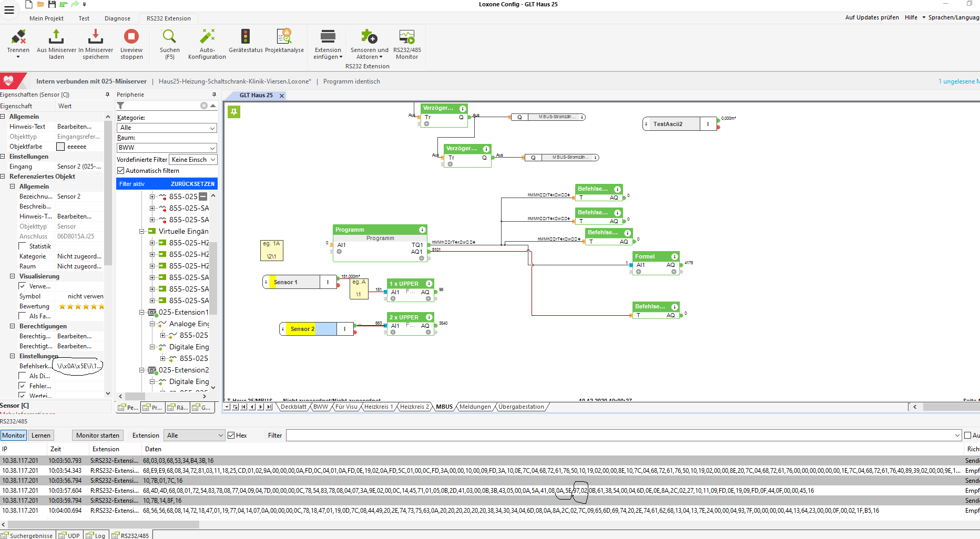Open the Projektanalyse tool
The image size is (980, 539).
pos(284,37)
